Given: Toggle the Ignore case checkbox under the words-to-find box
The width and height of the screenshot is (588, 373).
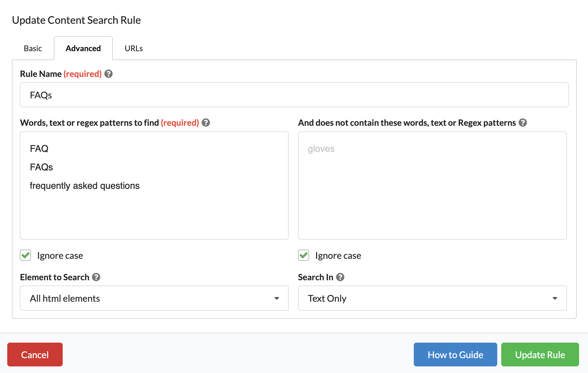Looking at the screenshot, I should (x=26, y=255).
